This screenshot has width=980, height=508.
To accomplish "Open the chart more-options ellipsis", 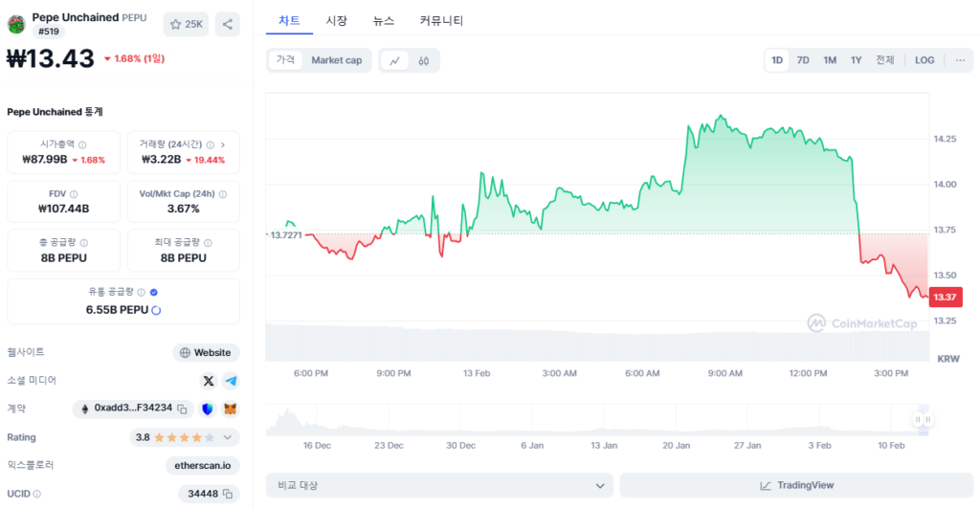I will 960,60.
